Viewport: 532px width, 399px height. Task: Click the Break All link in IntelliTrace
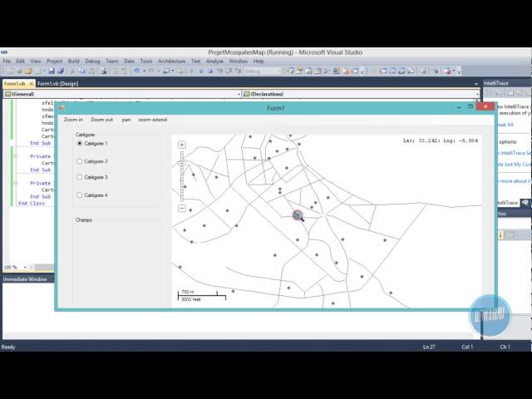(x=505, y=125)
